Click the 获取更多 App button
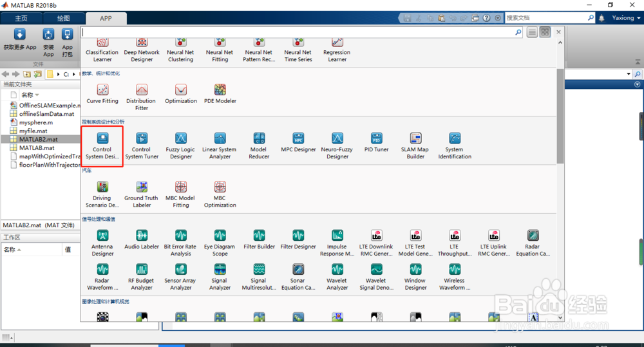 click(20, 41)
